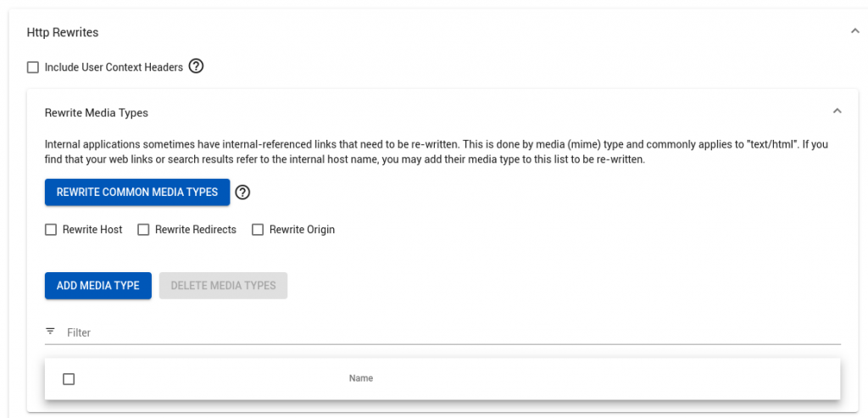This screenshot has height=418, width=868.
Task: Click the Rewrite Common Media Types button
Action: (137, 192)
